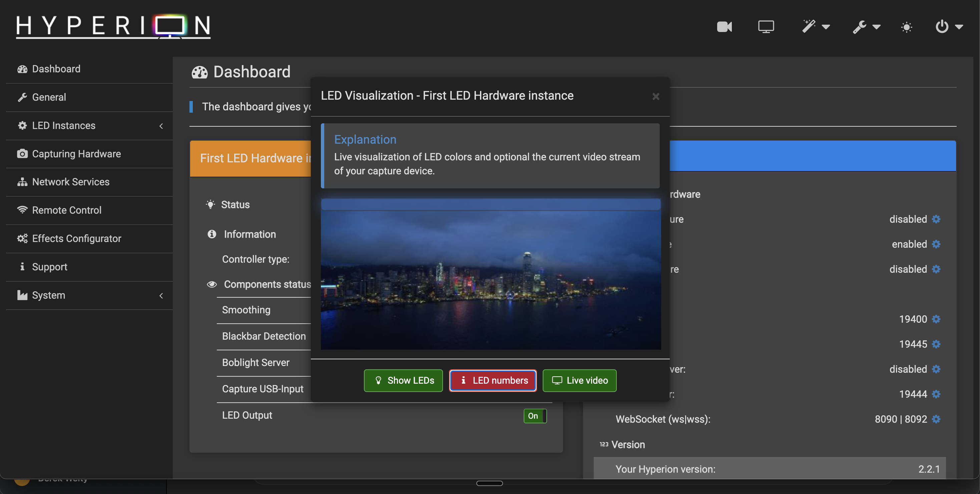Click the Information heading
The width and height of the screenshot is (980, 494).
pyautogui.click(x=250, y=234)
